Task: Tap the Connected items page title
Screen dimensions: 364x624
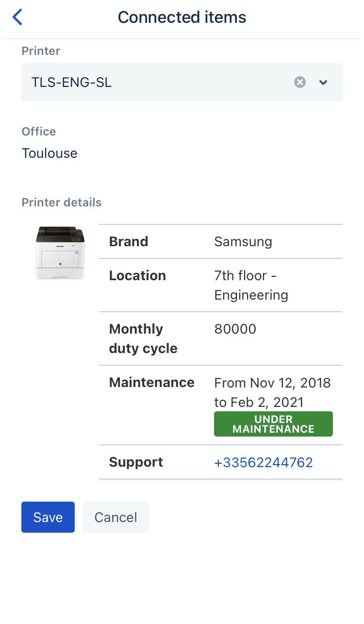Action: [x=182, y=17]
